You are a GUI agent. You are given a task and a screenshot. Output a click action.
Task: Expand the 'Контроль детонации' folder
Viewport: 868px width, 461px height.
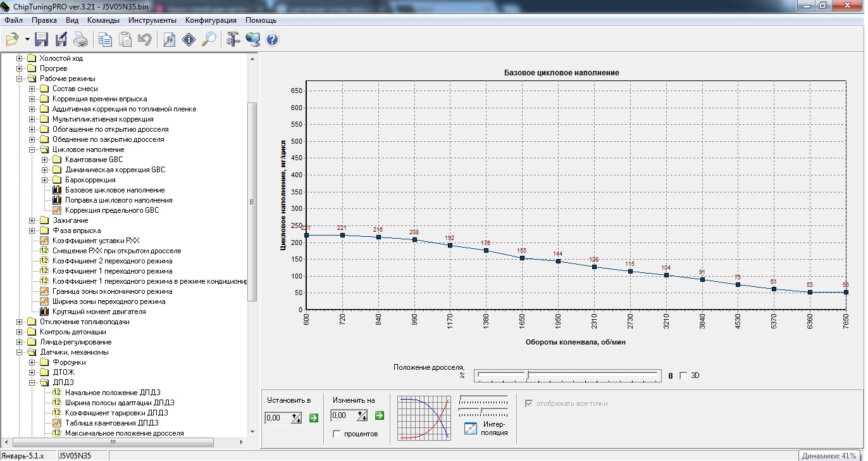[20, 332]
